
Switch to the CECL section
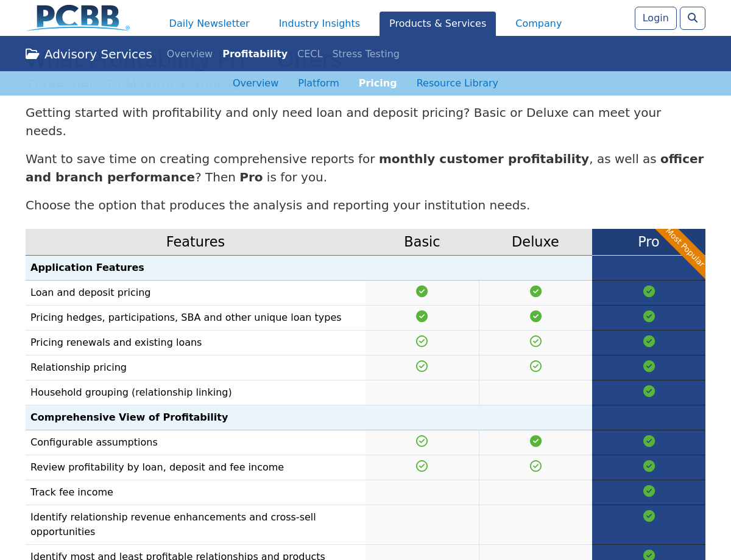[309, 54]
